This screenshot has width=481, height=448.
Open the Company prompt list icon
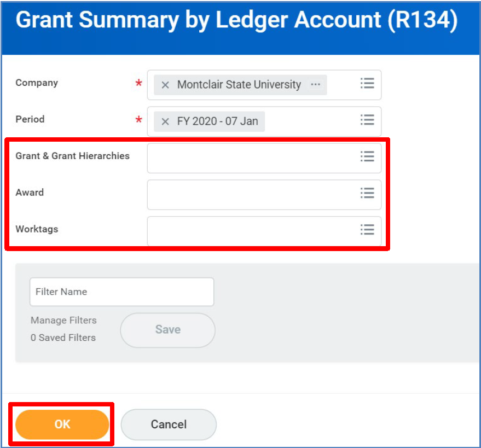point(367,84)
